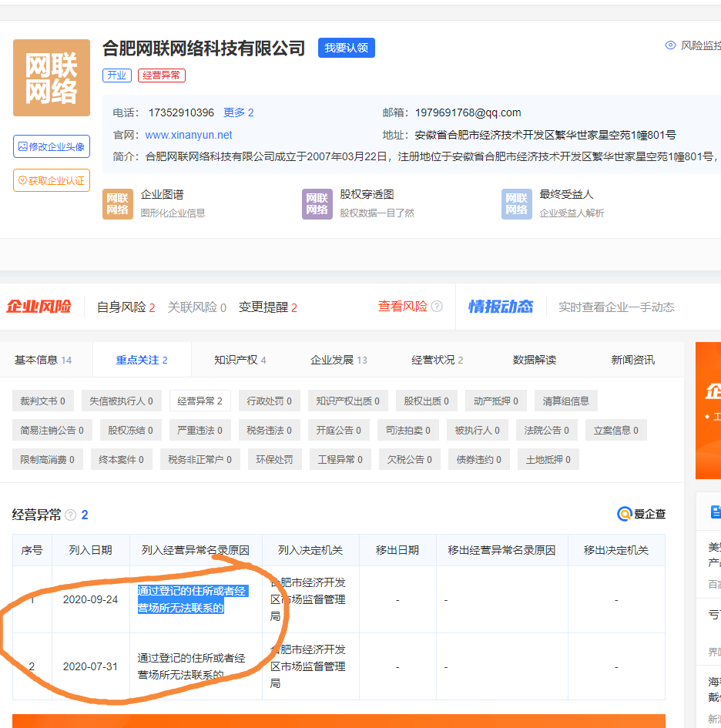Select 失信被执行人 0 filter tag
721x728 pixels.
point(121,401)
